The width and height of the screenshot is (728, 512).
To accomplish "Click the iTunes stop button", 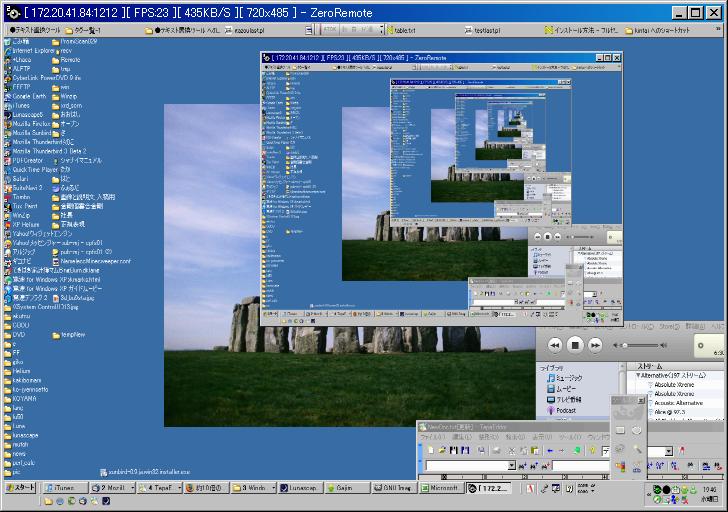I will (575, 345).
